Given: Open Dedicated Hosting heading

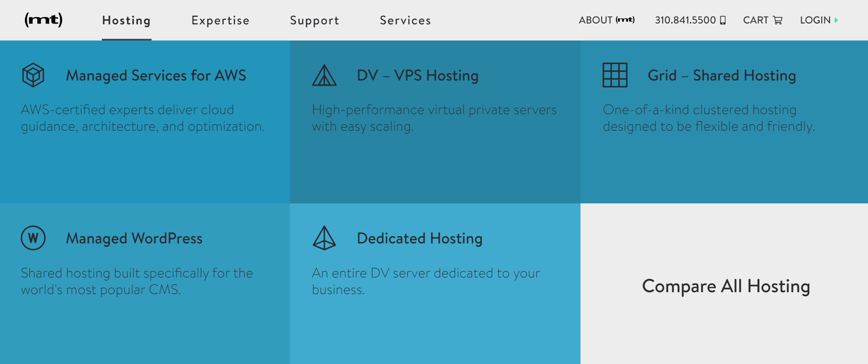Looking at the screenshot, I should click(x=420, y=238).
